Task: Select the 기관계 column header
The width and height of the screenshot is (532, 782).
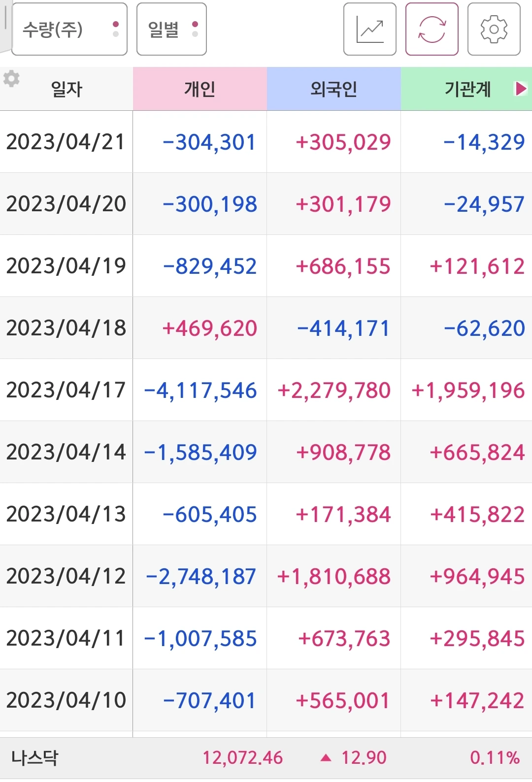Action: click(x=466, y=89)
